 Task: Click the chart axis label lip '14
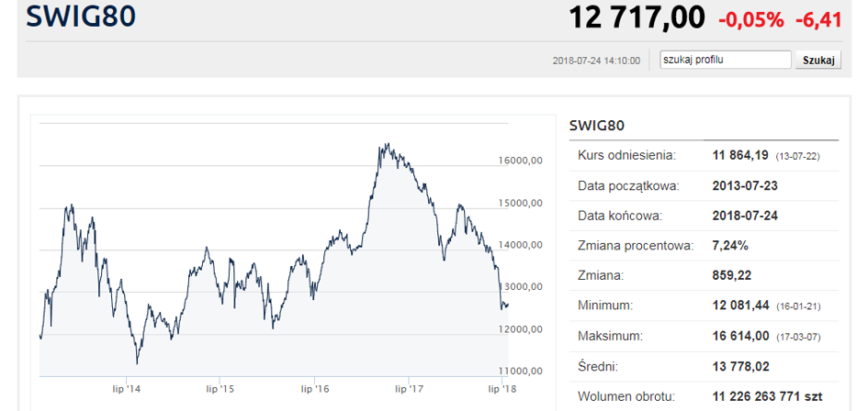127,389
